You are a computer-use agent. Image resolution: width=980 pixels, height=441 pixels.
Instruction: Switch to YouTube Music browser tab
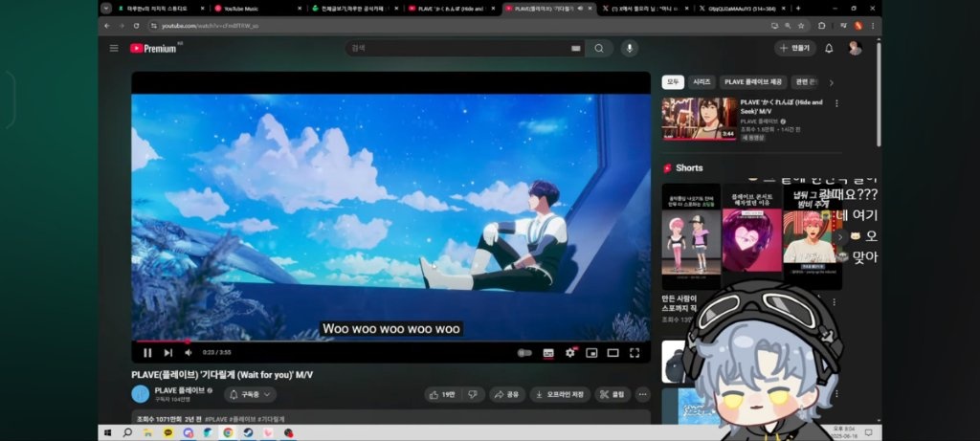click(x=256, y=9)
